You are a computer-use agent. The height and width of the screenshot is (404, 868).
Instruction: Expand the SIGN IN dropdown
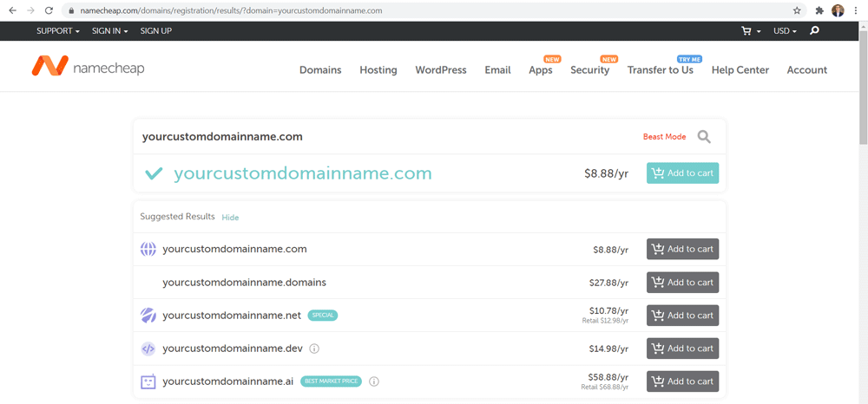pyautogui.click(x=109, y=31)
